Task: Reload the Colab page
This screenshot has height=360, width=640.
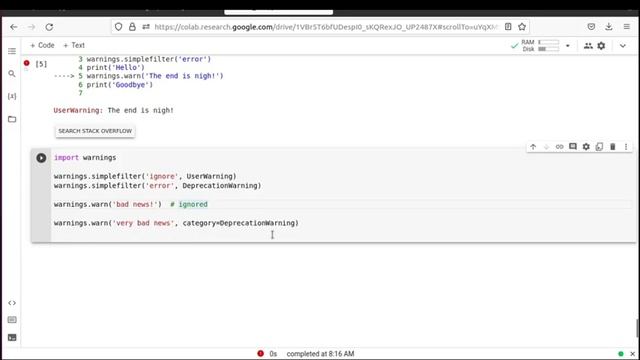Action: (49, 27)
